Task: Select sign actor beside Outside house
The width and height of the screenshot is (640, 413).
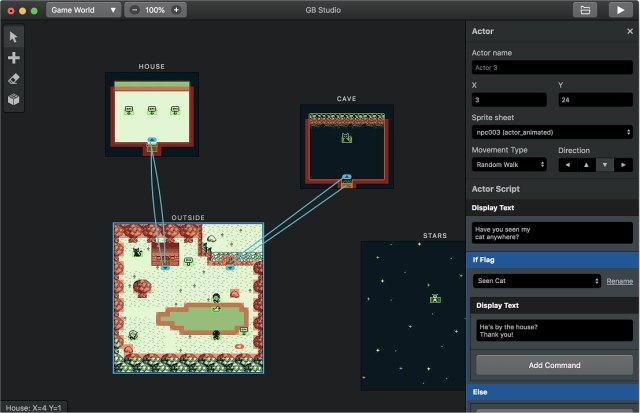Action: pyautogui.click(x=188, y=261)
